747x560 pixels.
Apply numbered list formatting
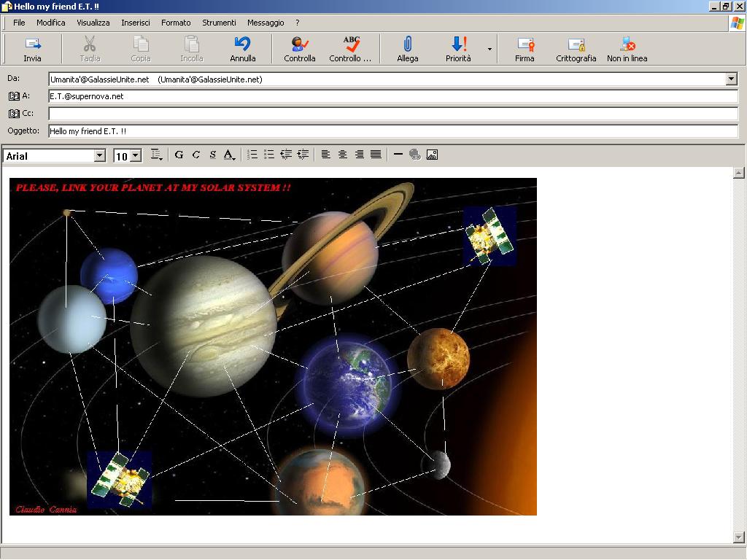pyautogui.click(x=252, y=155)
